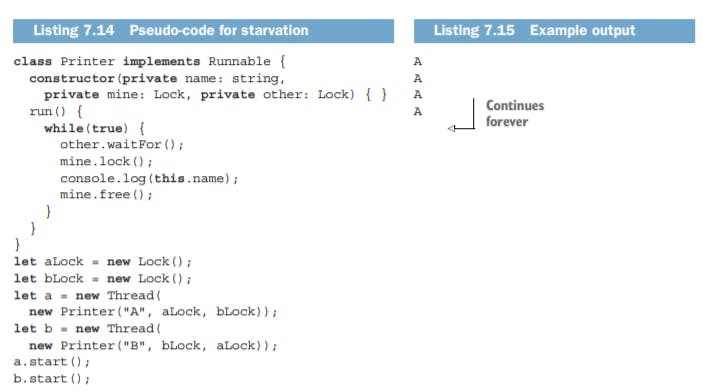The image size is (703, 392).
Task: Click the 'mine.free();' code line
Action: pyautogui.click(x=106, y=195)
